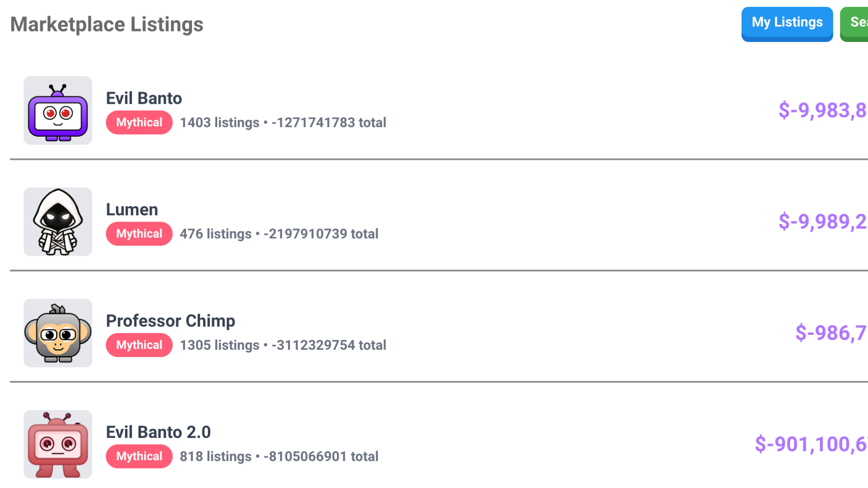Viewport: 868px width, 488px height.
Task: Click the Evil Banto price $-9,983,8
Action: tap(823, 110)
